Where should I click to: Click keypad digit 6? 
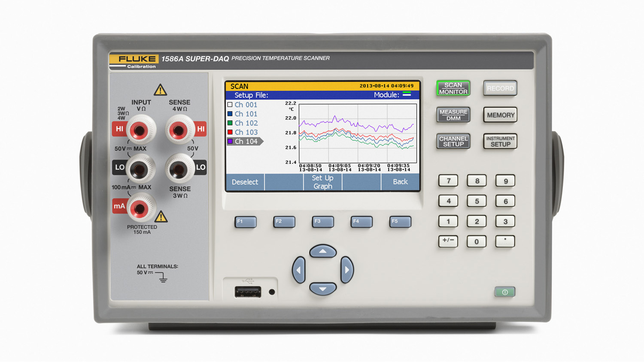click(x=505, y=201)
